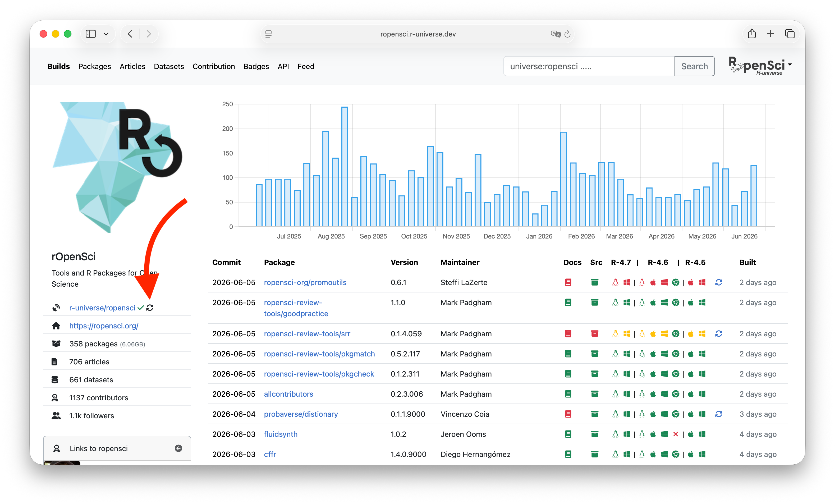Open the Feed menu item

(x=306, y=66)
